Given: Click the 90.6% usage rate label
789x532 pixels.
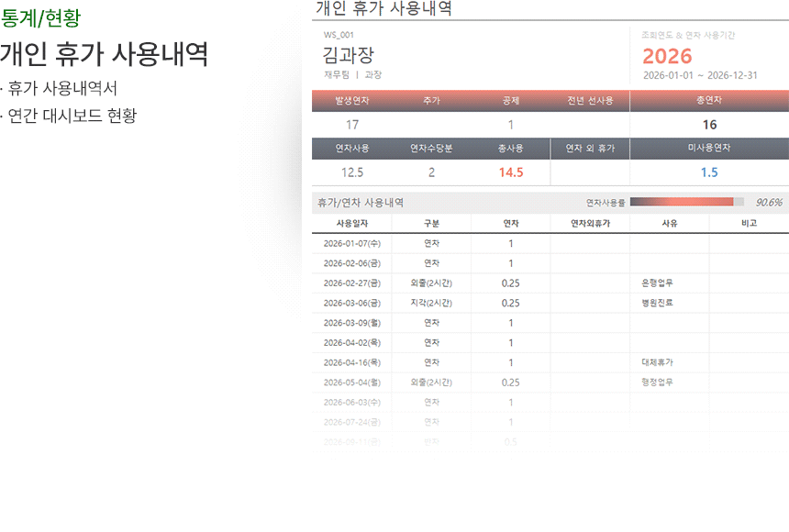Looking at the screenshot, I should (x=768, y=202).
